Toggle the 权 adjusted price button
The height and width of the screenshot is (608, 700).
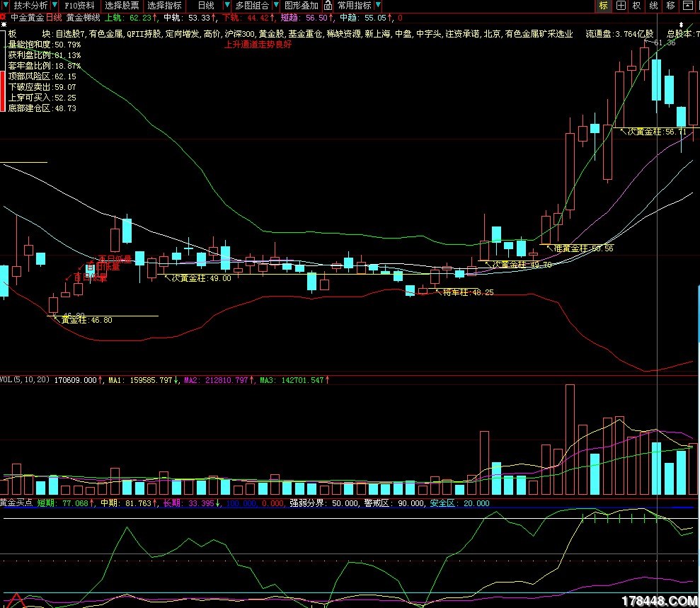pos(636,6)
